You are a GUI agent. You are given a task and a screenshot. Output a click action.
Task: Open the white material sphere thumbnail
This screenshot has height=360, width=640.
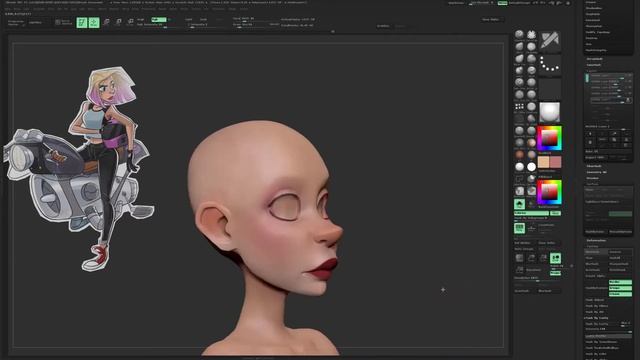(x=550, y=112)
